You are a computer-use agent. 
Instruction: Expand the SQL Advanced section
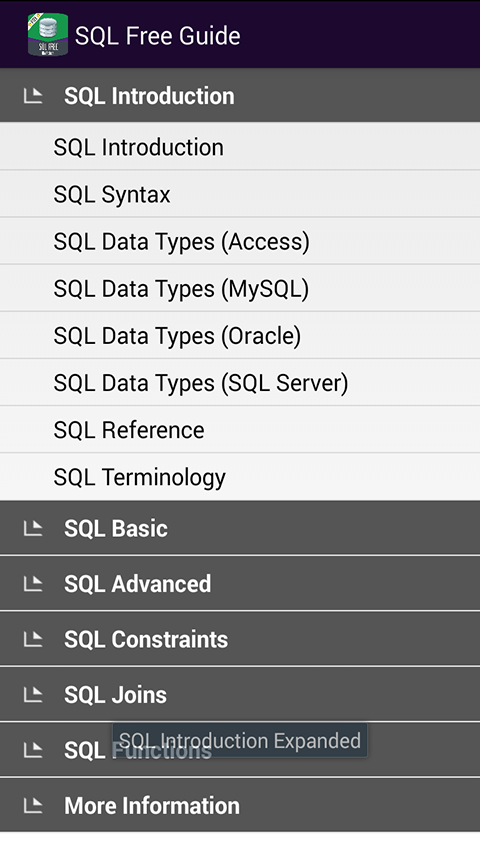click(x=240, y=584)
